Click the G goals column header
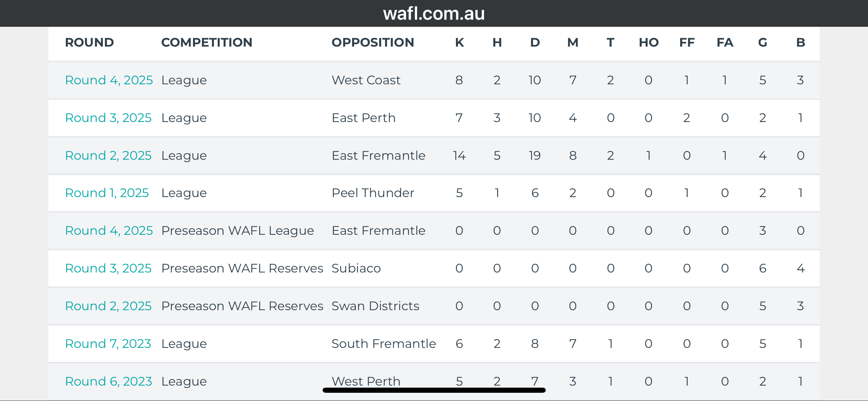868x401 pixels. coord(763,42)
